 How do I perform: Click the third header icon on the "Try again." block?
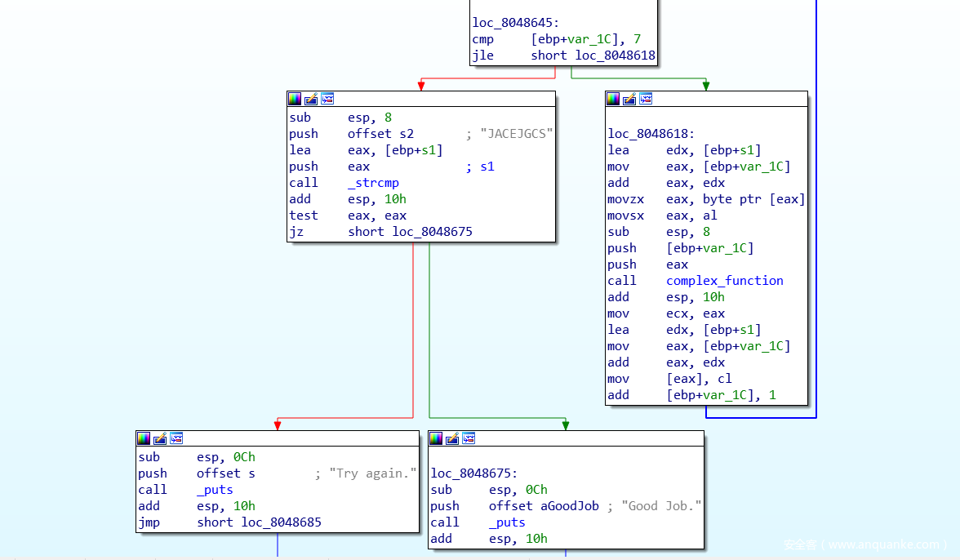pyautogui.click(x=176, y=438)
